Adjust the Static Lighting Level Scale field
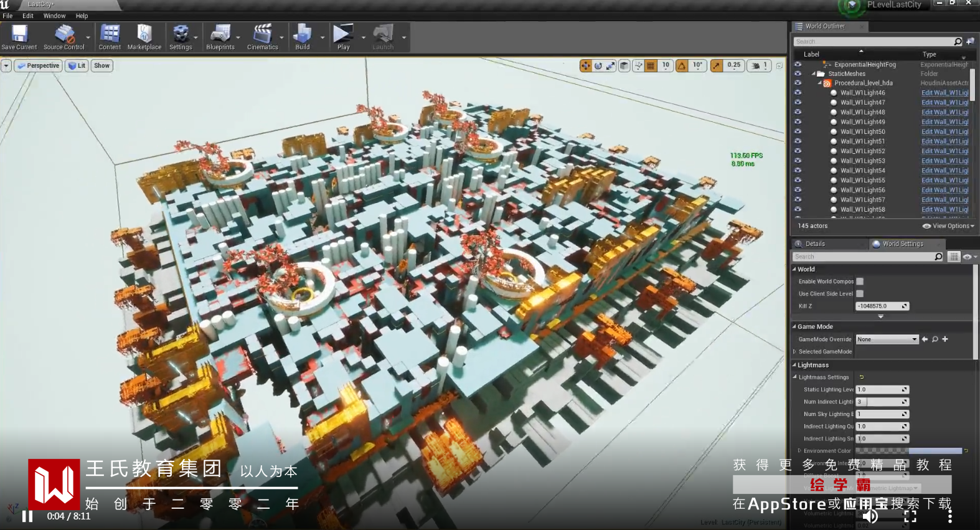The image size is (980, 530). [x=882, y=390]
